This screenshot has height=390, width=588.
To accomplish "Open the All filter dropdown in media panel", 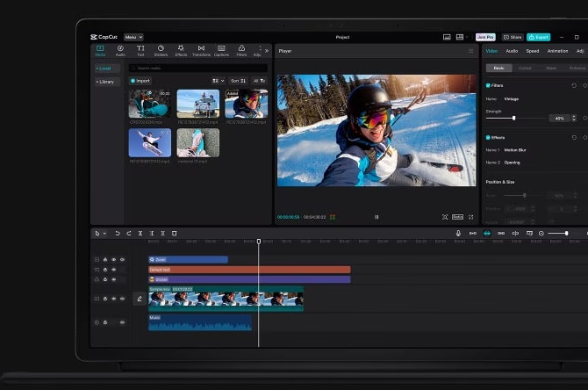I will (259, 81).
